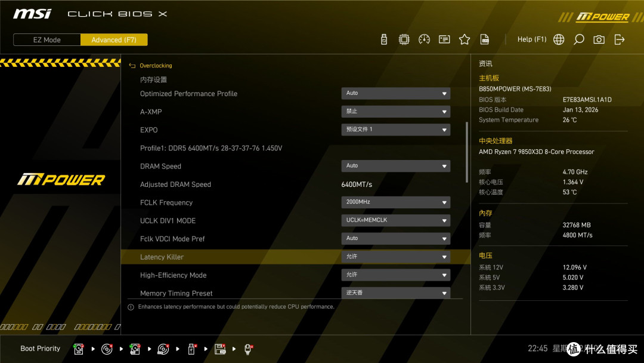Open Favorites star icon

click(x=465, y=39)
